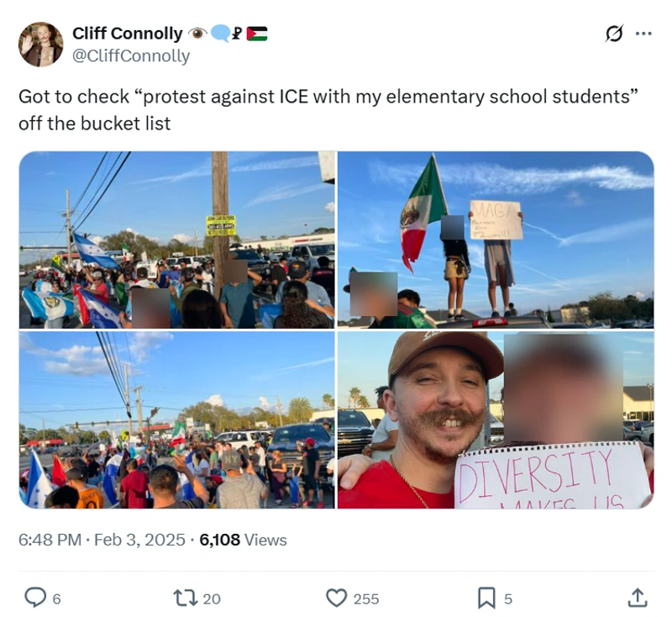Open the reply comment icon
Image resolution: width=672 pixels, height=617 pixels.
click(35, 598)
